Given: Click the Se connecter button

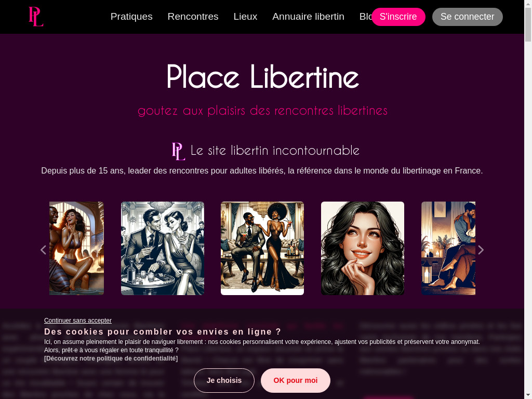Looking at the screenshot, I should tap(467, 17).
